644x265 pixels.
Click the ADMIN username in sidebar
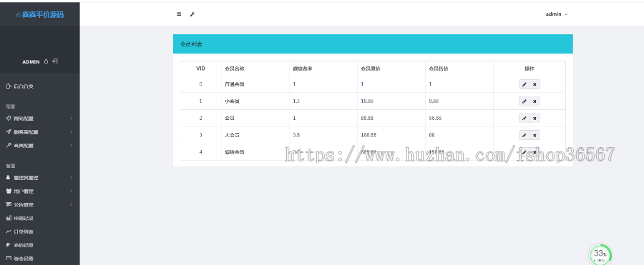point(31,62)
